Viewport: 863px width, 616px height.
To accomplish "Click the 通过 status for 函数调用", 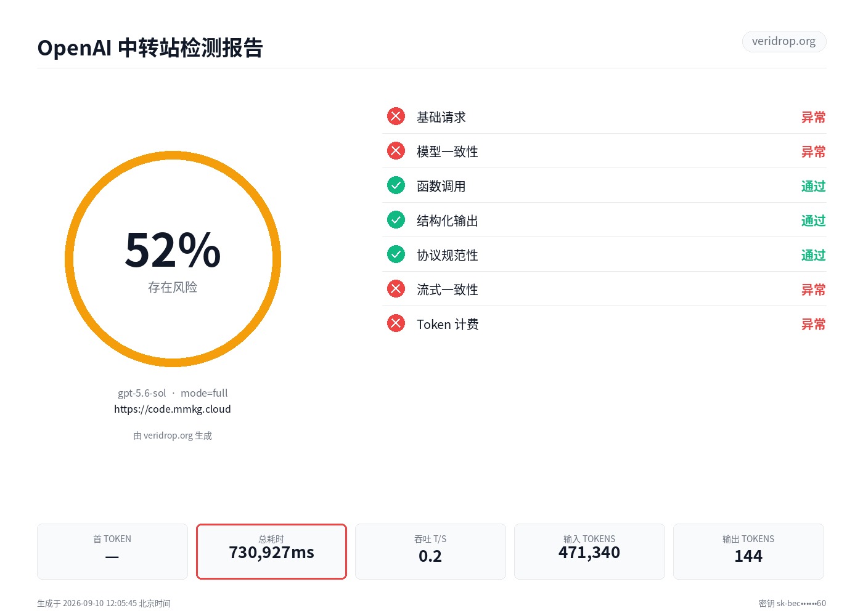I will [813, 186].
